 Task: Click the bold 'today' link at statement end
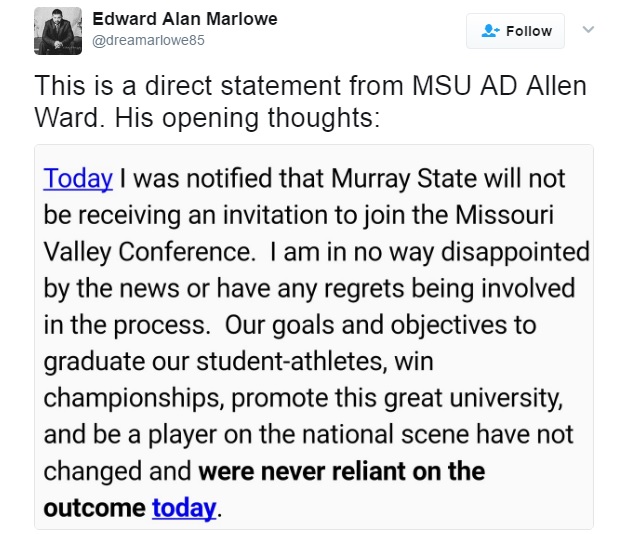[184, 508]
